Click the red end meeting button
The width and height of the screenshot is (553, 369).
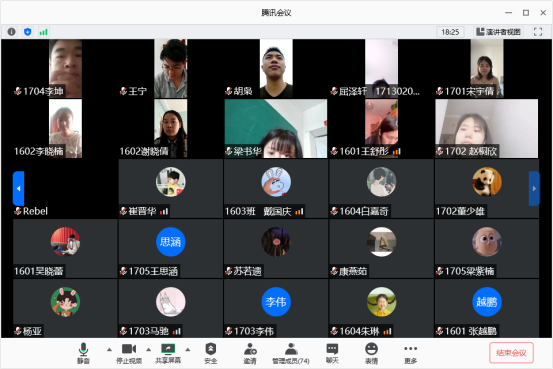click(x=511, y=352)
